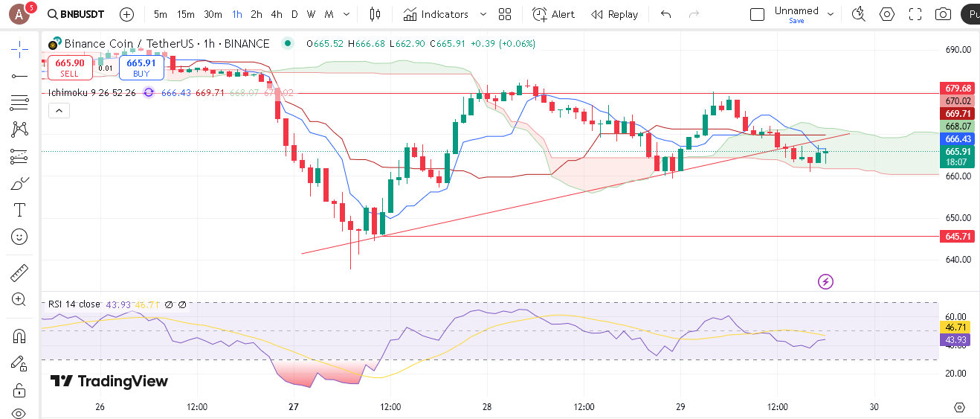
Task: Switch to the 4h timeframe
Action: (277, 14)
